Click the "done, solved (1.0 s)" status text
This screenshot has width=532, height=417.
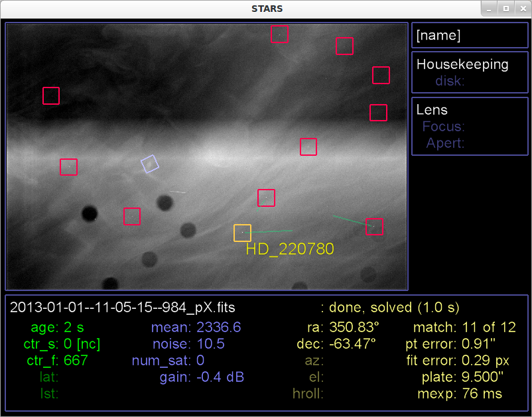(394, 308)
